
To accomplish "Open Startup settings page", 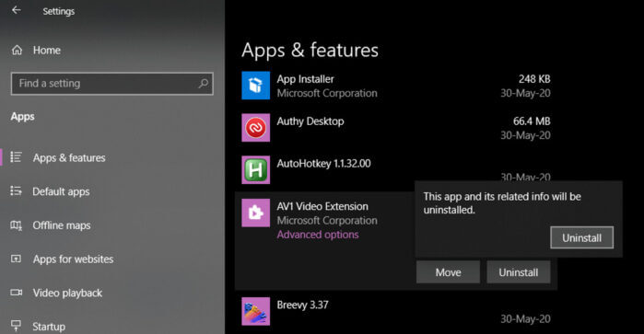I will (49, 327).
